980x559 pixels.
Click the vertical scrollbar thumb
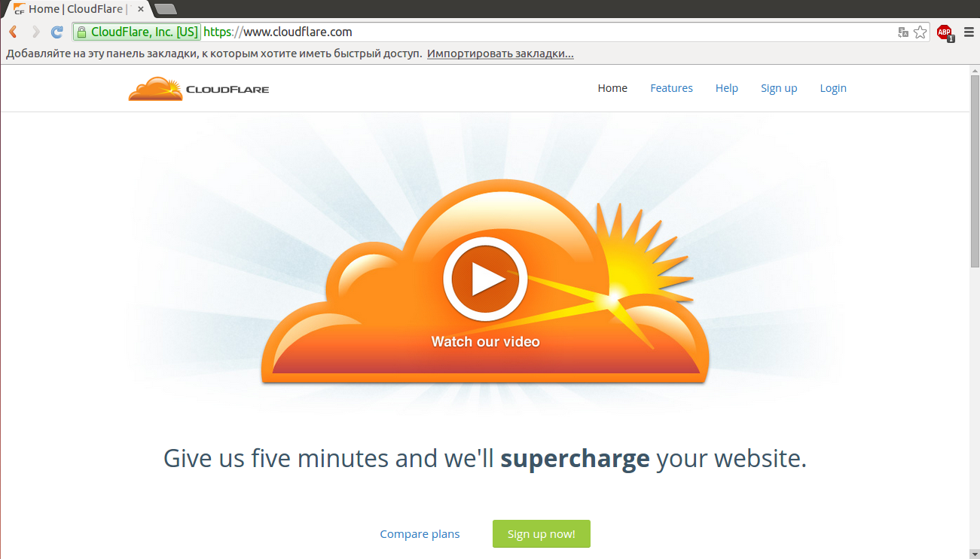(x=974, y=171)
